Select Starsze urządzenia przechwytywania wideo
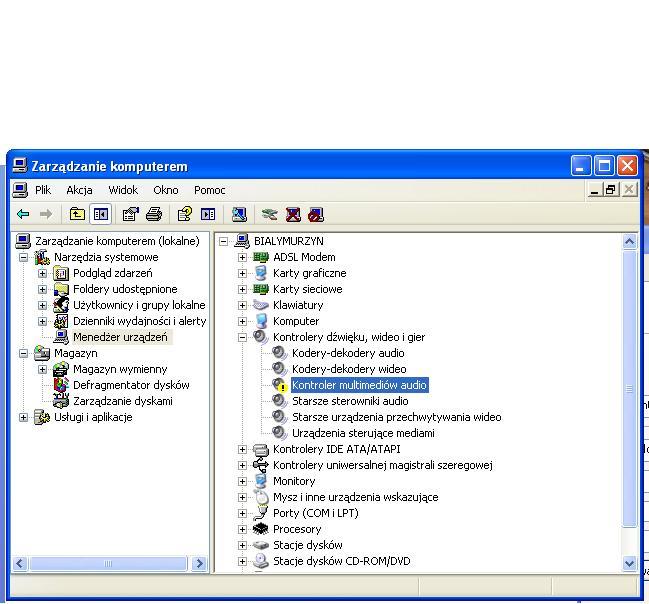 pos(397,417)
